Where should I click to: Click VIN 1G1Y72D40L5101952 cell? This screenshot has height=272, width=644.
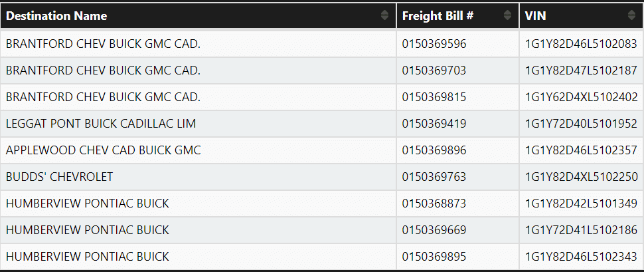coord(581,124)
